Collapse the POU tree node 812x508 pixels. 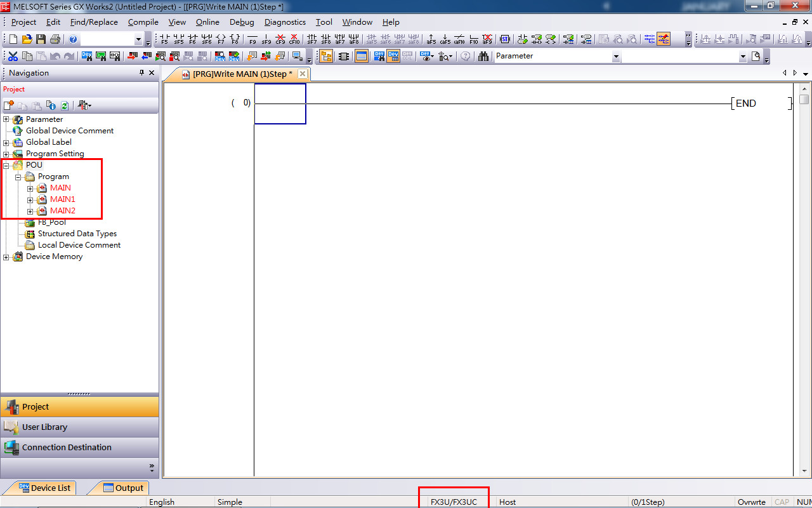pos(6,165)
